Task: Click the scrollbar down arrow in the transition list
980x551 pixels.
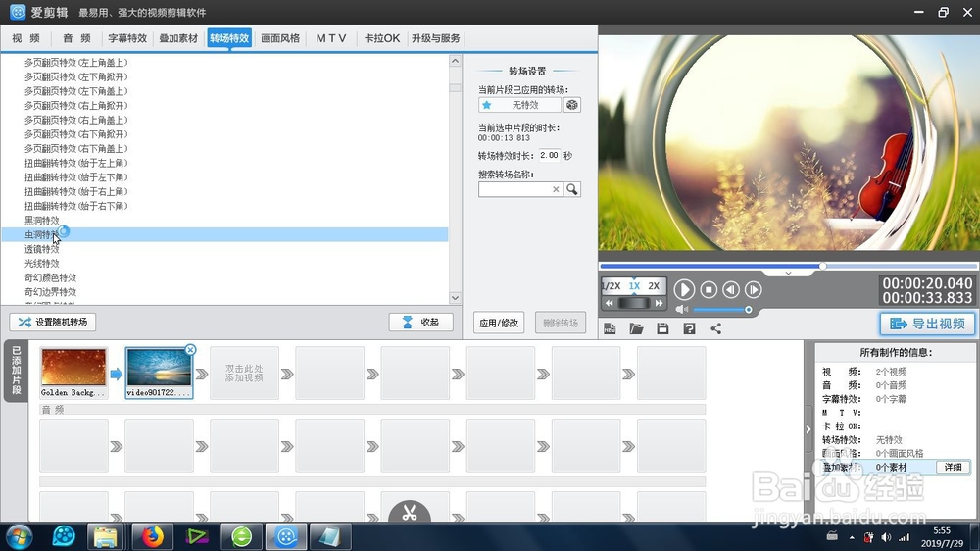Action: tap(455, 298)
